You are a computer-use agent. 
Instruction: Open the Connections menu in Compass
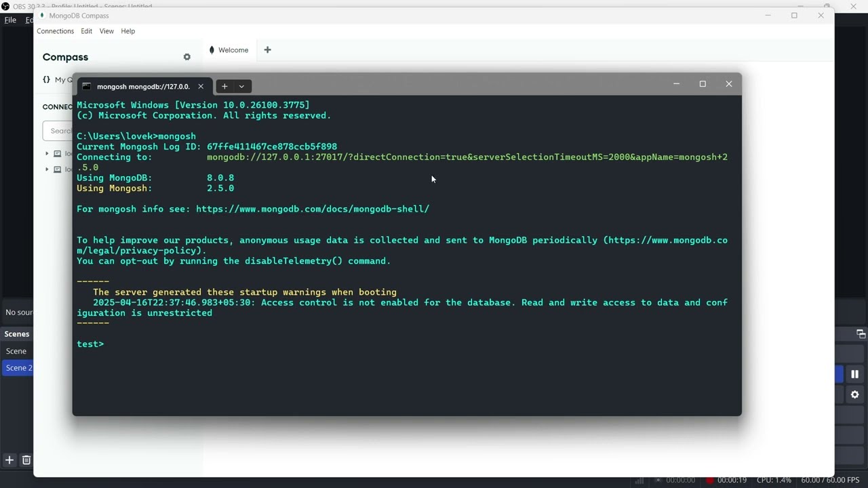pos(55,31)
